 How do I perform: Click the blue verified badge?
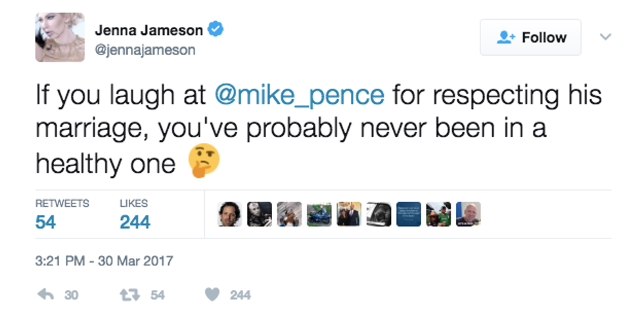tap(216, 30)
